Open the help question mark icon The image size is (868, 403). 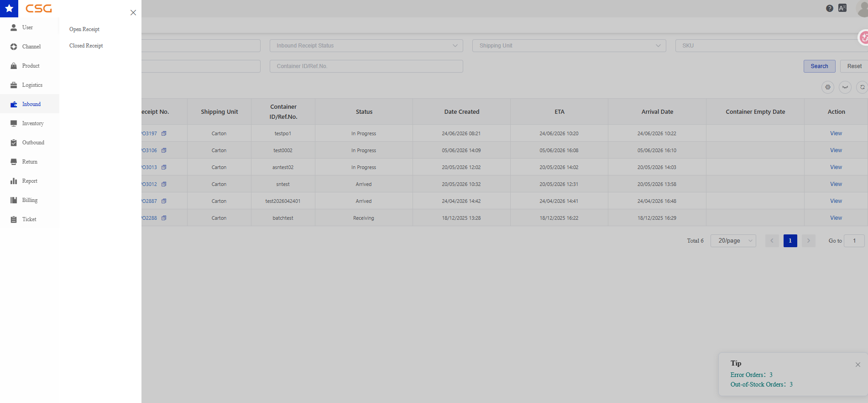[x=830, y=8]
